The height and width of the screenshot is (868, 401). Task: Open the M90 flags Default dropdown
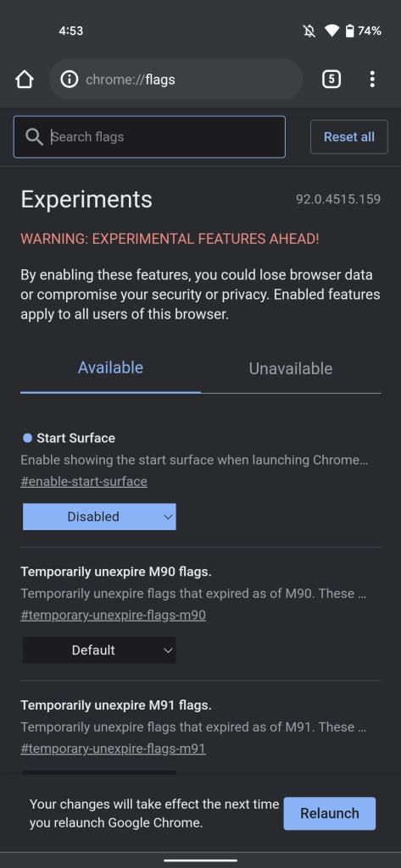coord(99,650)
